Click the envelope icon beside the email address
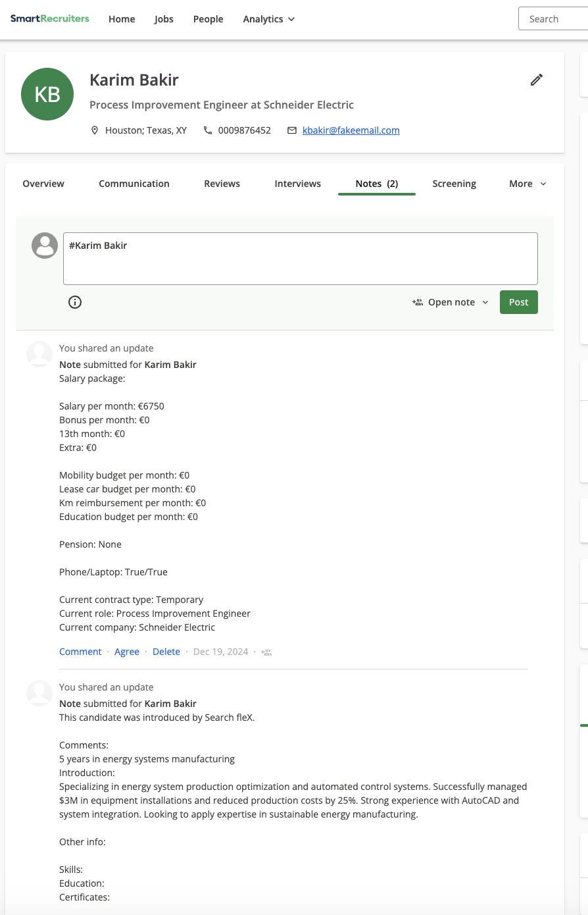 tap(292, 130)
